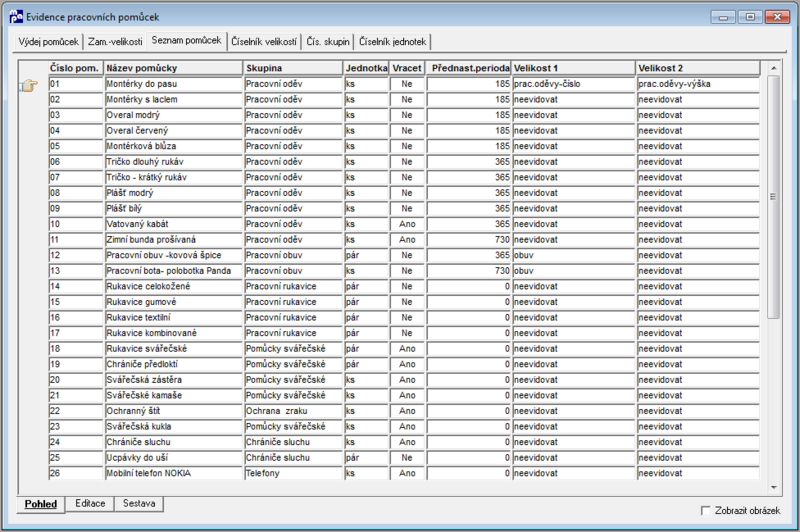Select the Ucpávky do uší cell
This screenshot has height=532, width=800.
click(173, 458)
